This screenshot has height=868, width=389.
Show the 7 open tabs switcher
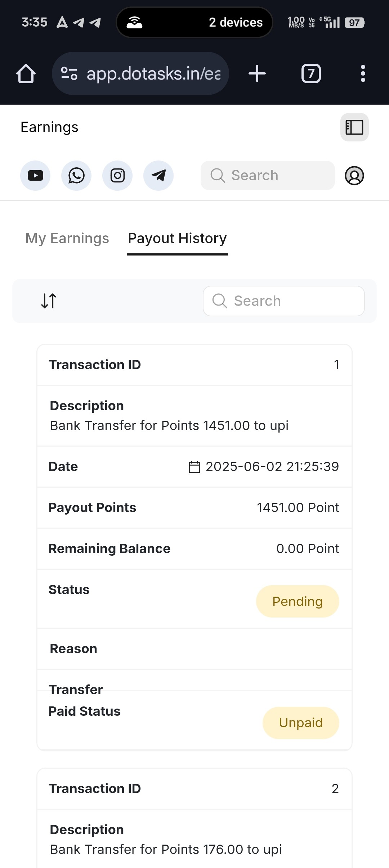311,74
